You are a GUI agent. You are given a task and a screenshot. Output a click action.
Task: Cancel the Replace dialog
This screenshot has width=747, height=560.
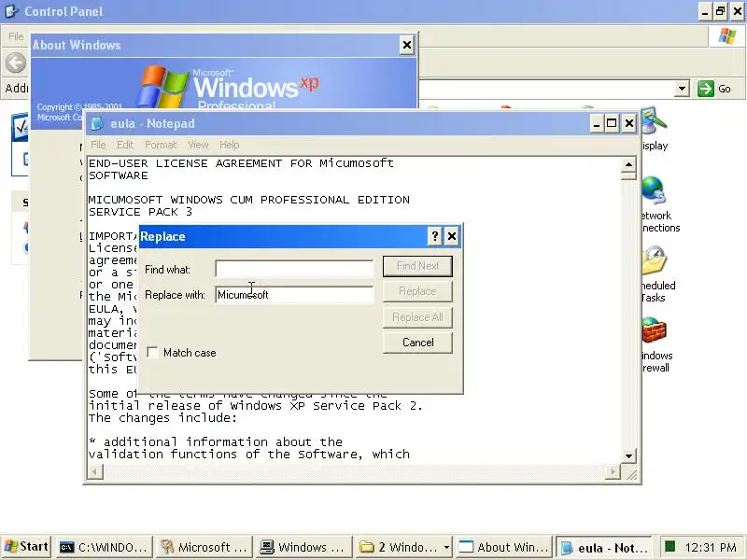417,343
